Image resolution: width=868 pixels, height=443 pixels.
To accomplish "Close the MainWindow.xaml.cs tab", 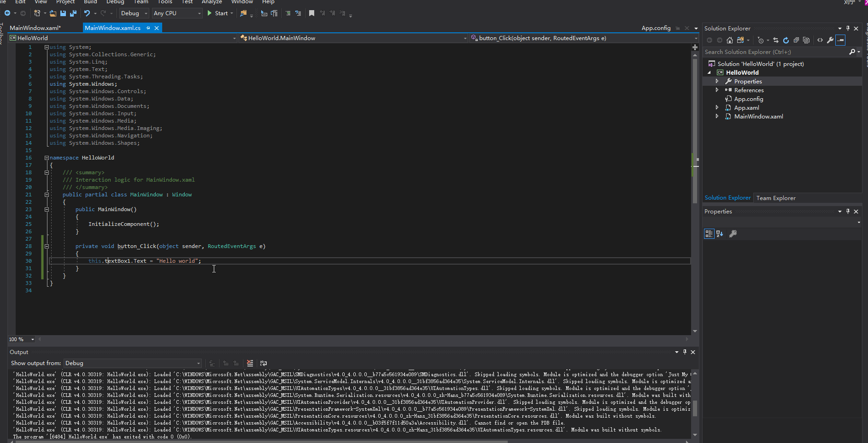I will (157, 28).
